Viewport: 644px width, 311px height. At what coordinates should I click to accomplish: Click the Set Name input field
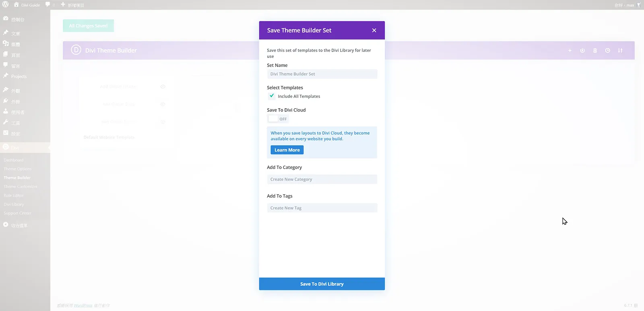[x=322, y=74]
